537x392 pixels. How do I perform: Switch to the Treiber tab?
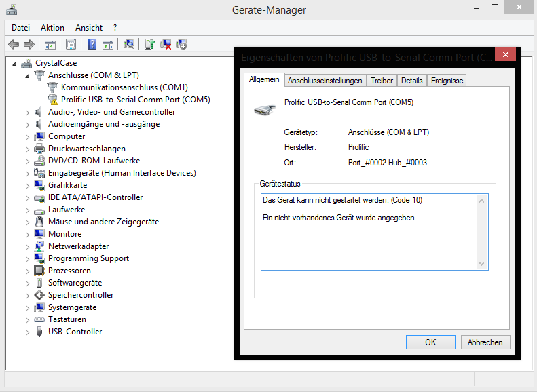tap(382, 81)
